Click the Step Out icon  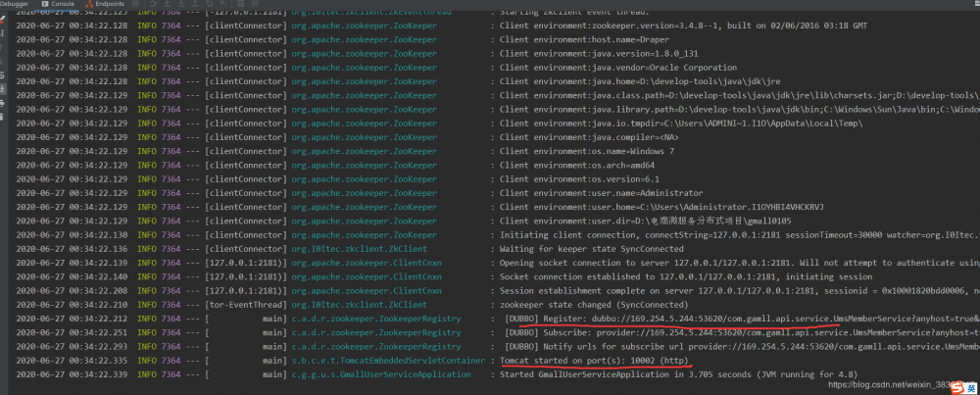click(x=194, y=4)
